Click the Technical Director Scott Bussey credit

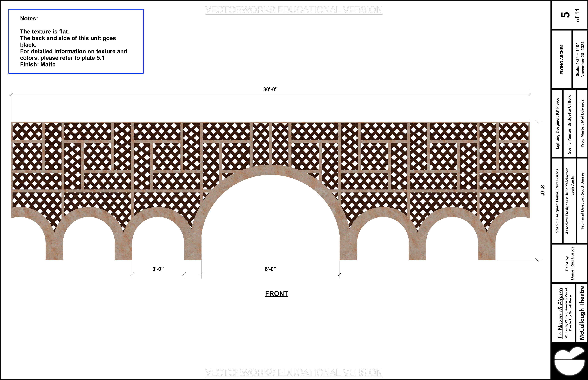tap(582, 201)
